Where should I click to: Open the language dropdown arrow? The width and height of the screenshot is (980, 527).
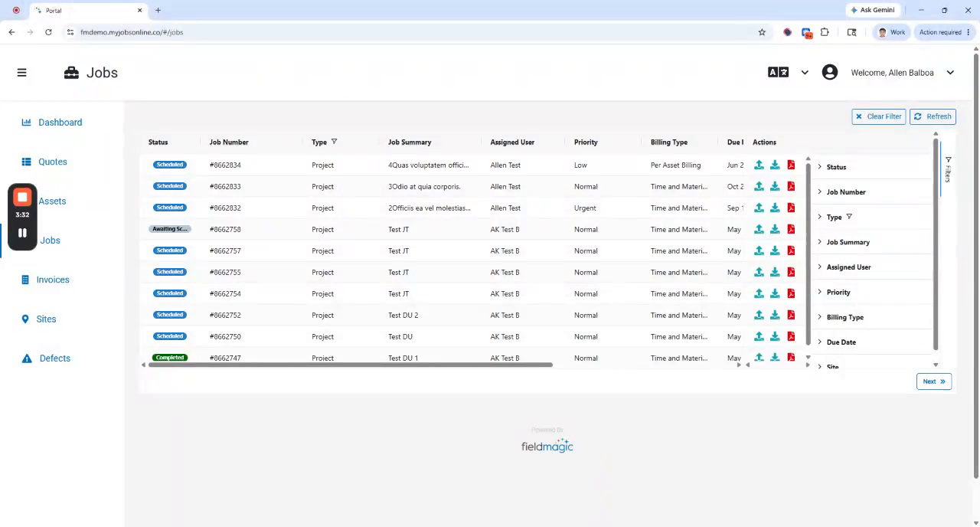coord(805,73)
